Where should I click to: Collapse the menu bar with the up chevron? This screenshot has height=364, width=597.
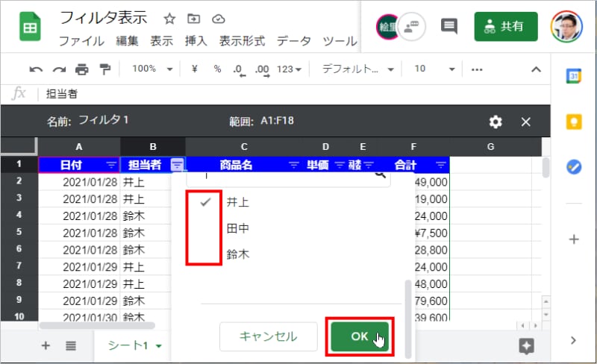(536, 69)
